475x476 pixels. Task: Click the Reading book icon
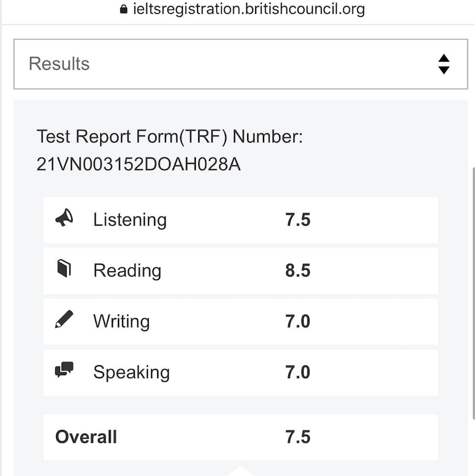coord(64,269)
